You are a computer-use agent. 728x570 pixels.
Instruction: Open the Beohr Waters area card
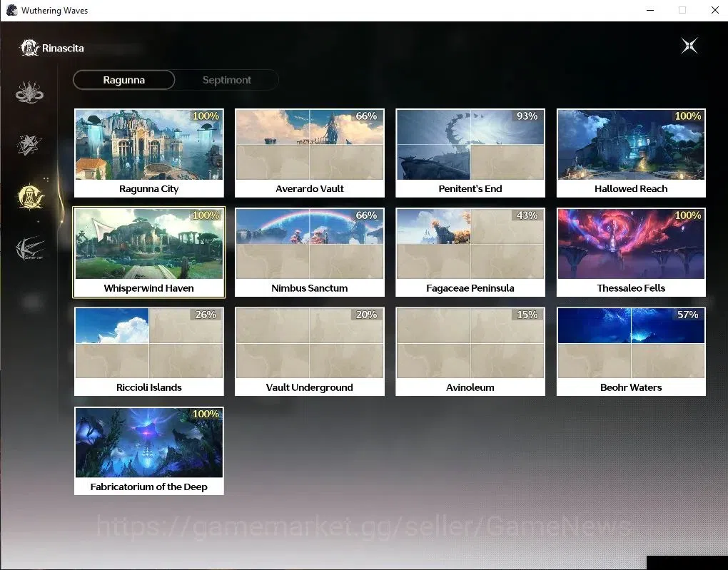pos(631,352)
